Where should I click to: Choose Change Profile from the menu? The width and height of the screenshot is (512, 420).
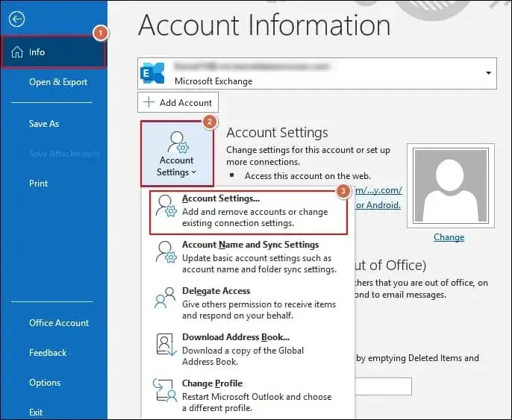click(x=249, y=395)
